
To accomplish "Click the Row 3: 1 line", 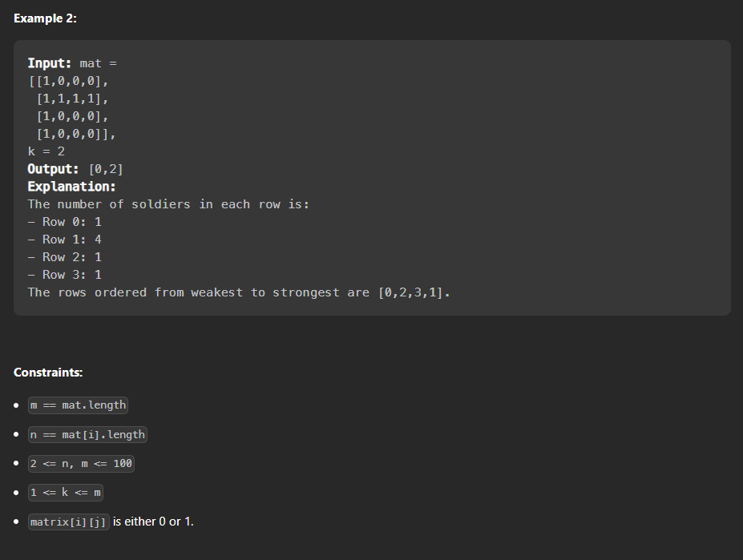I will (x=64, y=274).
